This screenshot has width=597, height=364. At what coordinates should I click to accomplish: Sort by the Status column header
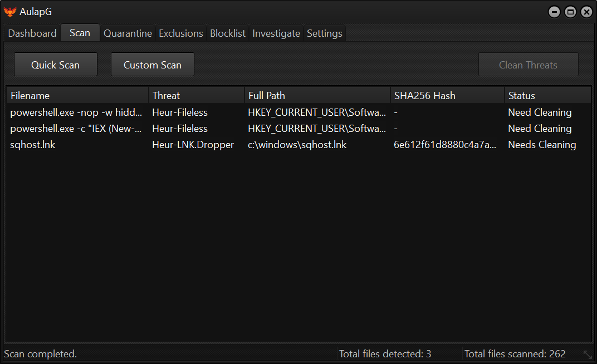[548, 96]
